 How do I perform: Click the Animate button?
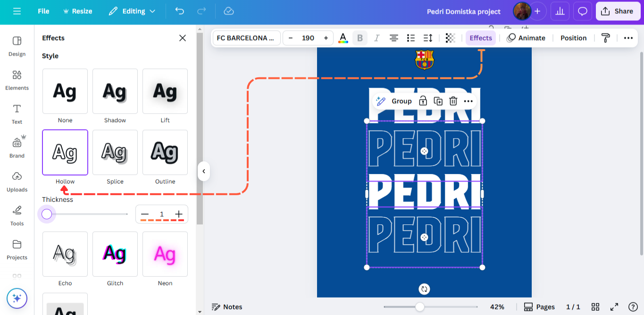pos(526,38)
